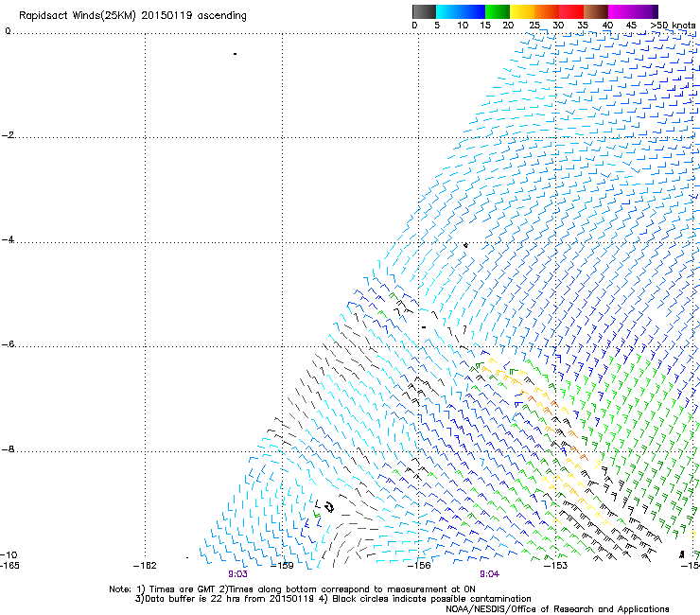Click the note 'Times are GMT' line
The height and width of the screenshot is (615, 700).
292,589
